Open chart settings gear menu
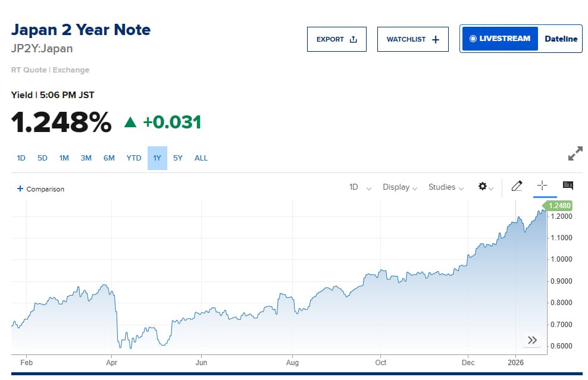This screenshot has height=380, width=588. click(483, 187)
